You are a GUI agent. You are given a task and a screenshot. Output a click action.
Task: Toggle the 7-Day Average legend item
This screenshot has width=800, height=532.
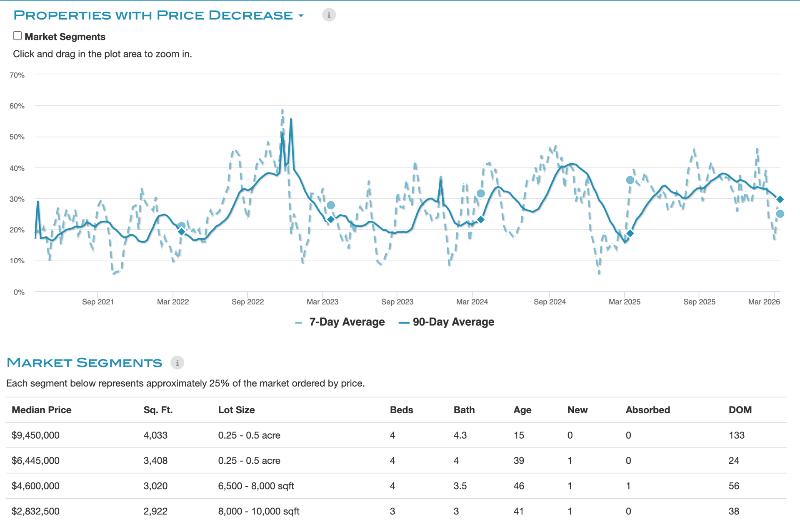347,322
